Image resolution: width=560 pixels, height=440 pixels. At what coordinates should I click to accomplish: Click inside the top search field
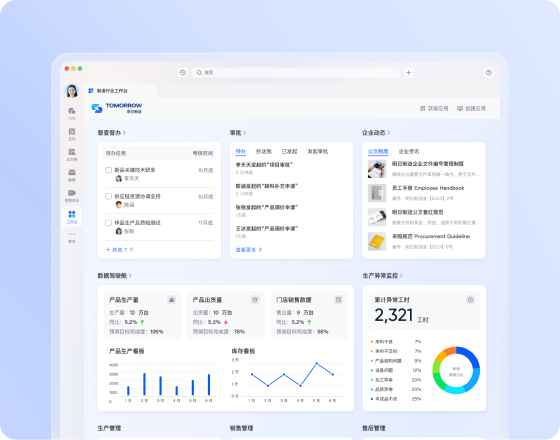(295, 72)
